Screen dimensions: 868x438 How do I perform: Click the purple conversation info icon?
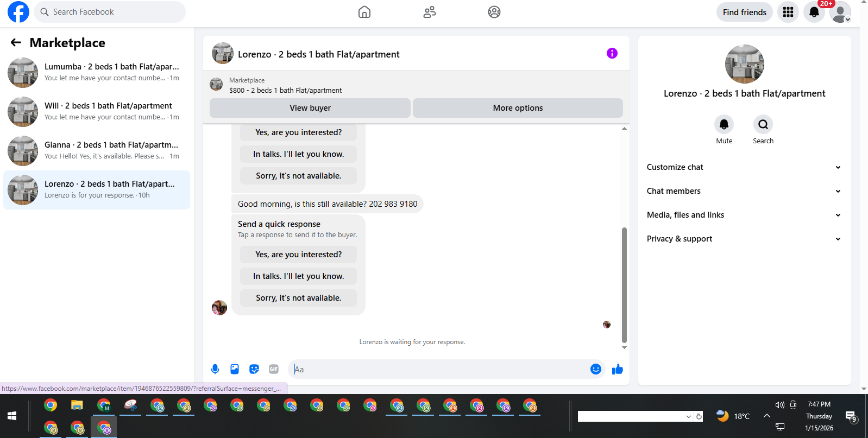tap(612, 53)
